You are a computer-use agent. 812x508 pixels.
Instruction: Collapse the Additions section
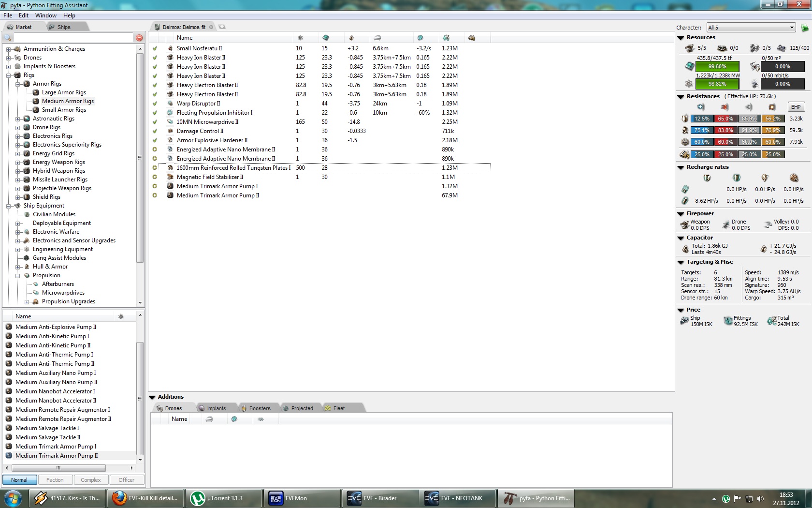click(152, 397)
